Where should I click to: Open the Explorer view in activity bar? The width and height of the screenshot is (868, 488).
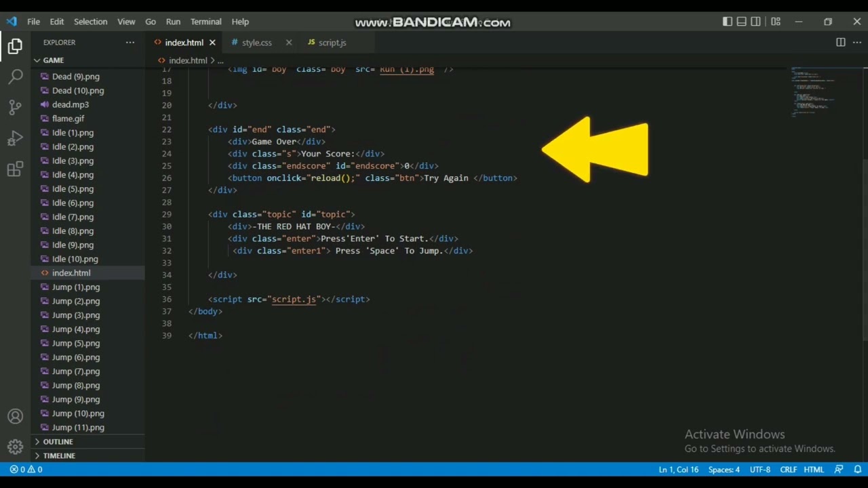(x=15, y=47)
